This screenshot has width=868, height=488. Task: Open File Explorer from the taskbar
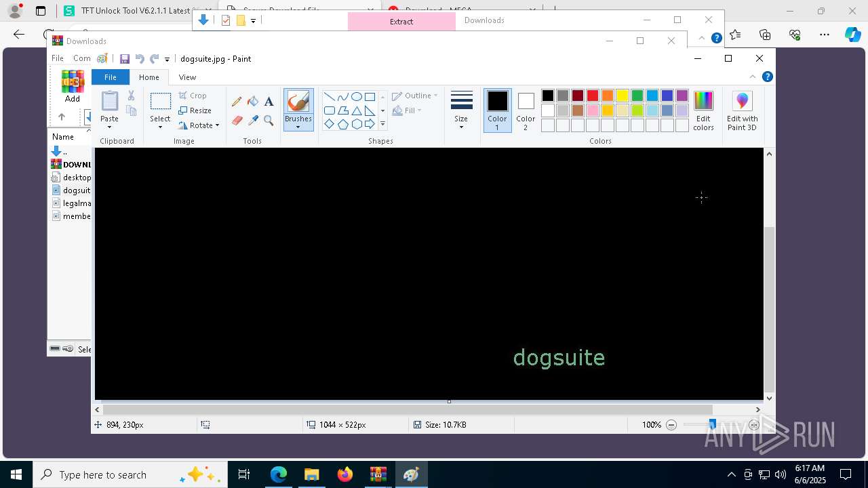click(x=312, y=474)
